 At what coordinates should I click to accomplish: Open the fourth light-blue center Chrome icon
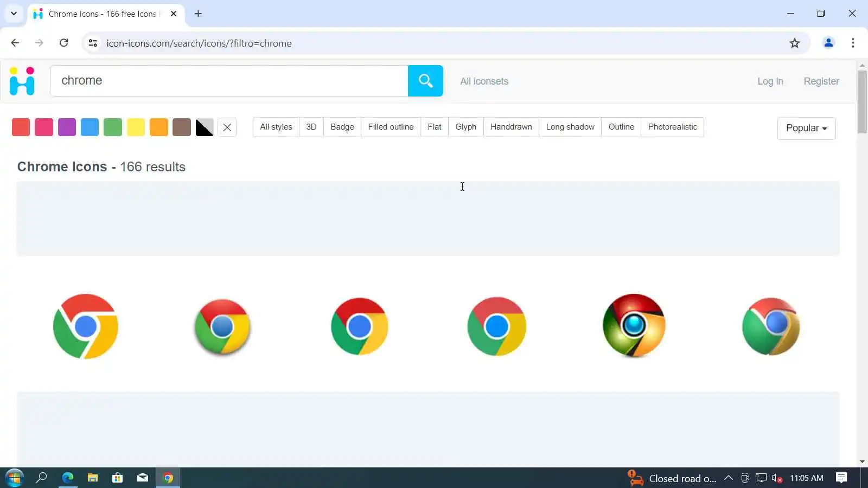click(497, 326)
